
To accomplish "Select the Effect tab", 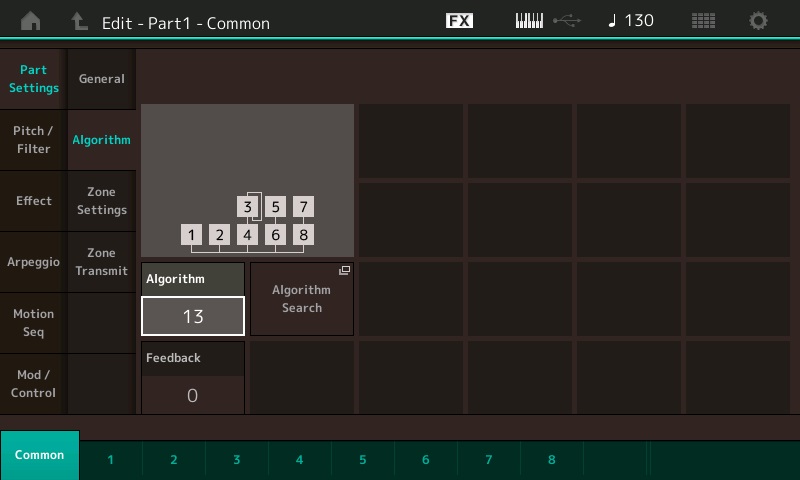I will [x=33, y=201].
